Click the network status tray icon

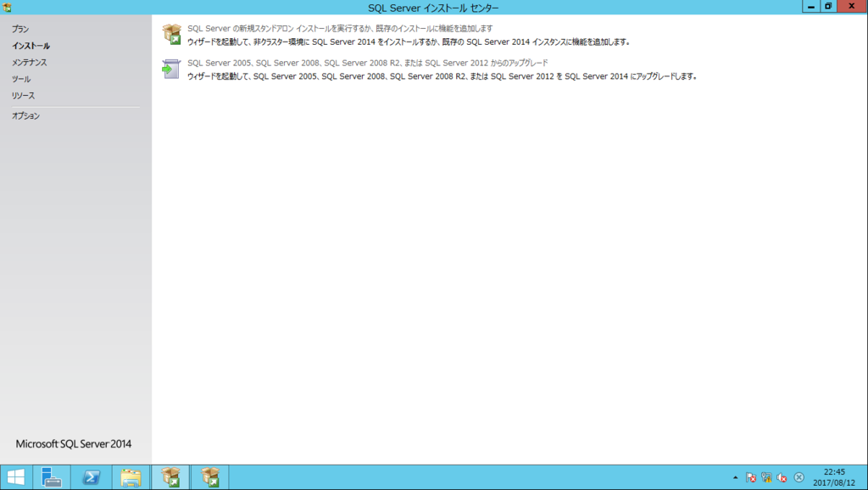(x=766, y=477)
